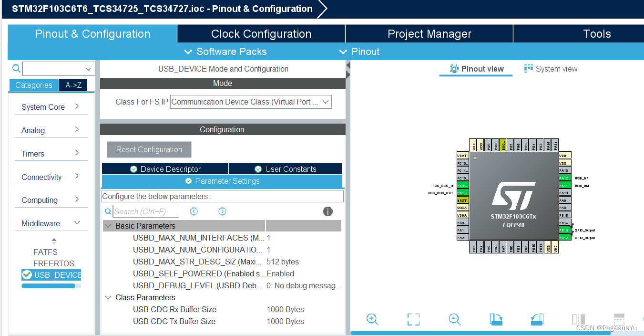The width and height of the screenshot is (644, 336).
Task: Select pin PA12 on the chip
Action: [x=564, y=178]
